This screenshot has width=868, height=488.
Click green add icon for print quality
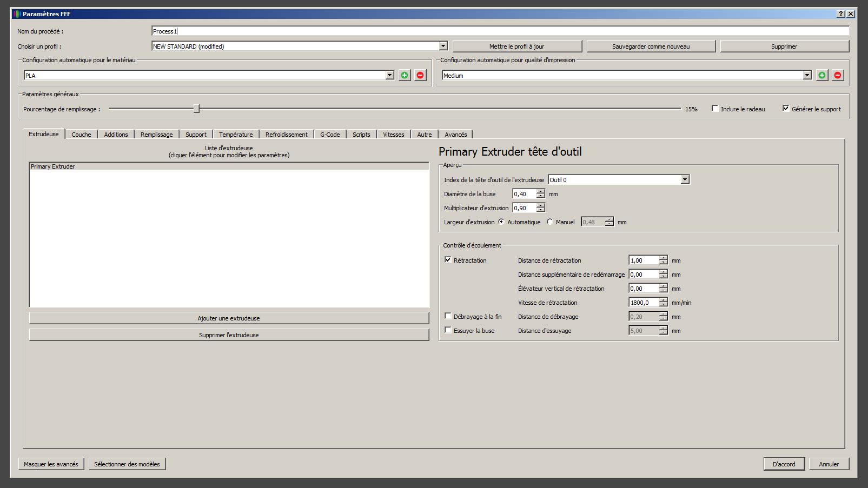pyautogui.click(x=822, y=75)
